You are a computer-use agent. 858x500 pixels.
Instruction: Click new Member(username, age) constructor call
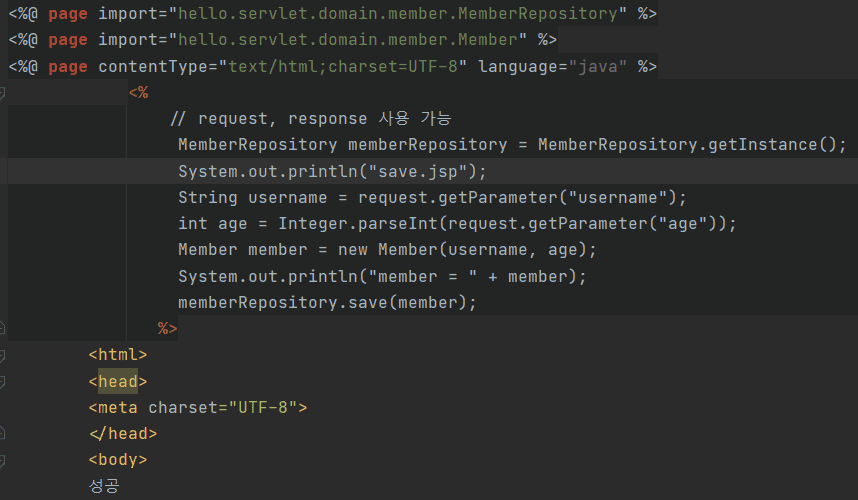462,250
